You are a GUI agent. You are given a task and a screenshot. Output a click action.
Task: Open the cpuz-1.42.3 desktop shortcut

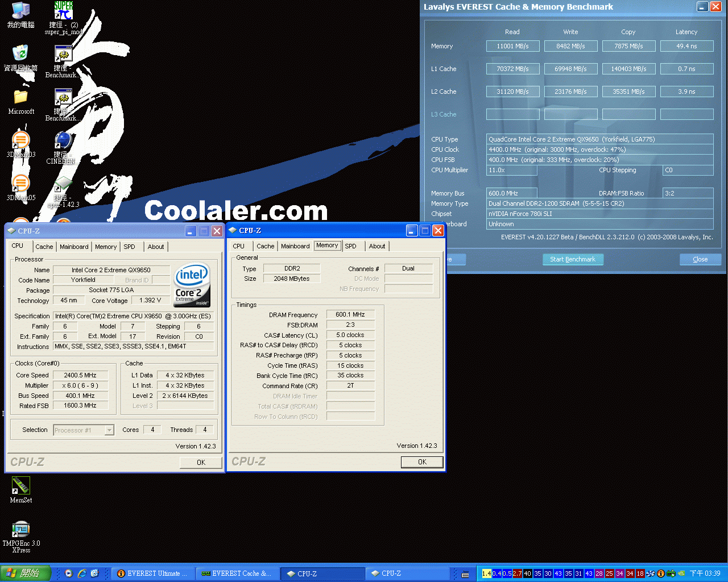[x=63, y=192]
